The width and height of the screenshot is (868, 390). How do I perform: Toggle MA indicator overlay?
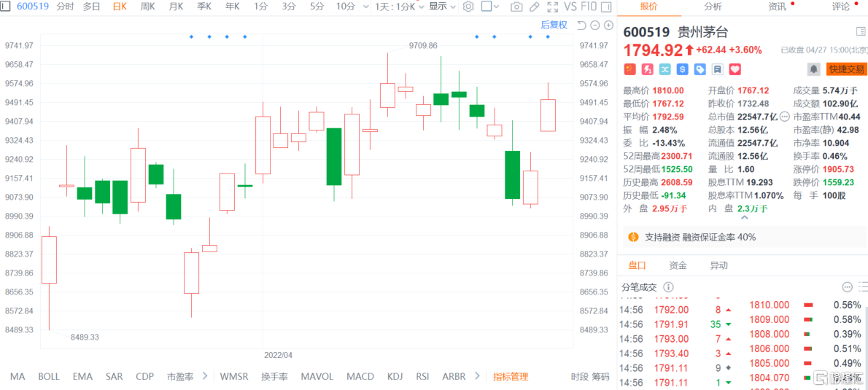click(18, 376)
